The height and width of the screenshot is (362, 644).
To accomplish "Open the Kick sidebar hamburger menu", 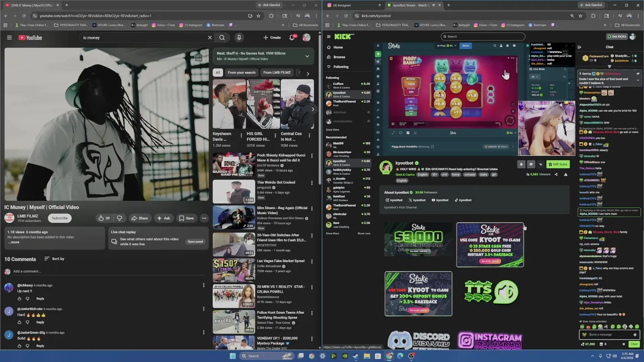I will coord(329,36).
